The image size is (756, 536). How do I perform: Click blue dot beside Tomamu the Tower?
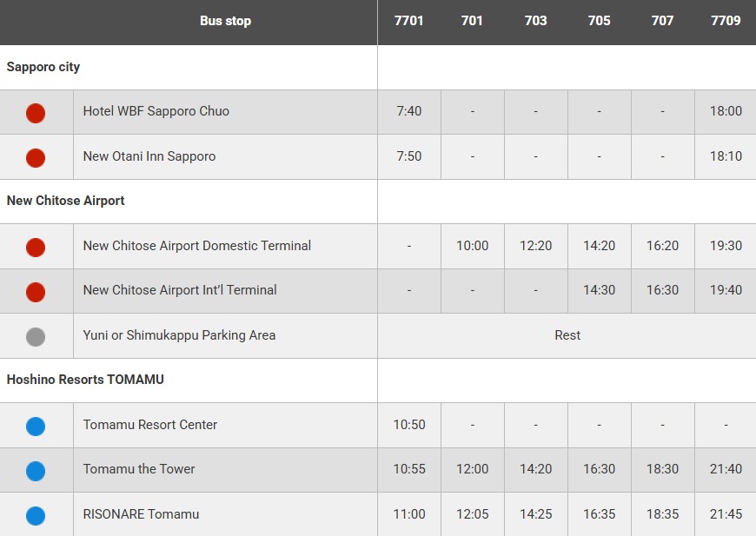[36, 471]
